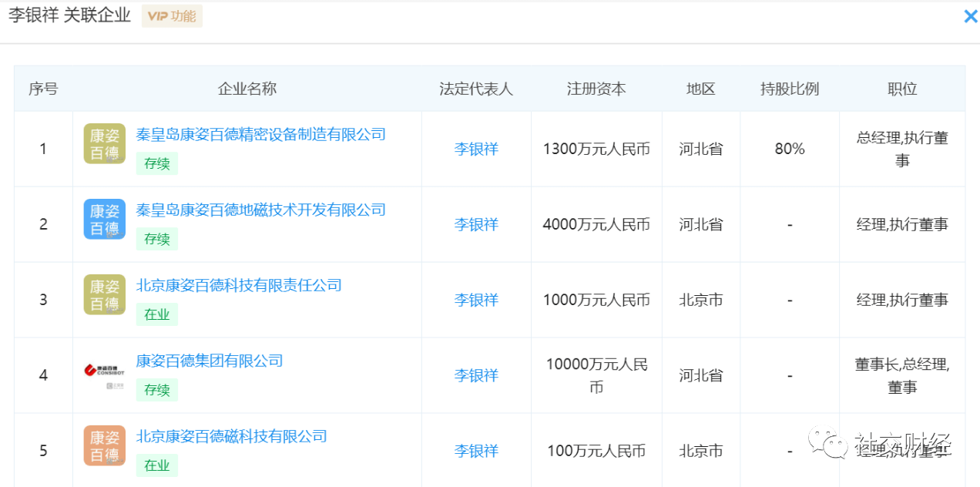
Task: Click the blue 康姿百德 logo in row 2
Action: pyautogui.click(x=105, y=220)
